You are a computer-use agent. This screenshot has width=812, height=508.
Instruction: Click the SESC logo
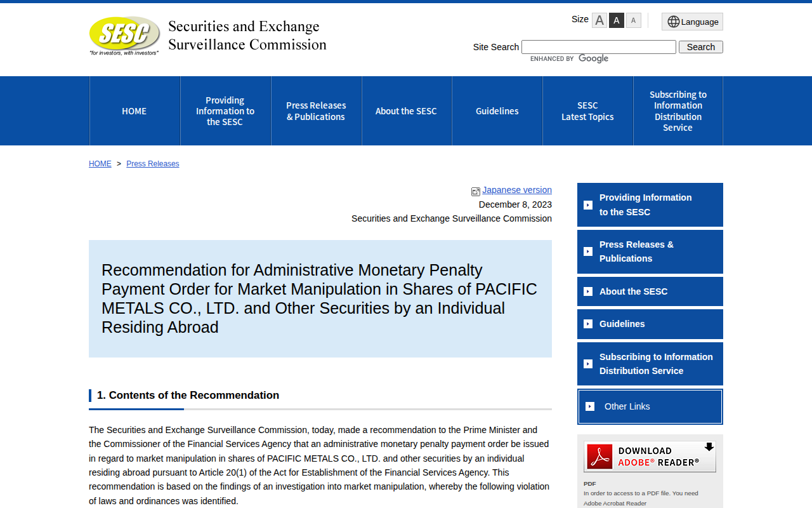click(124, 36)
